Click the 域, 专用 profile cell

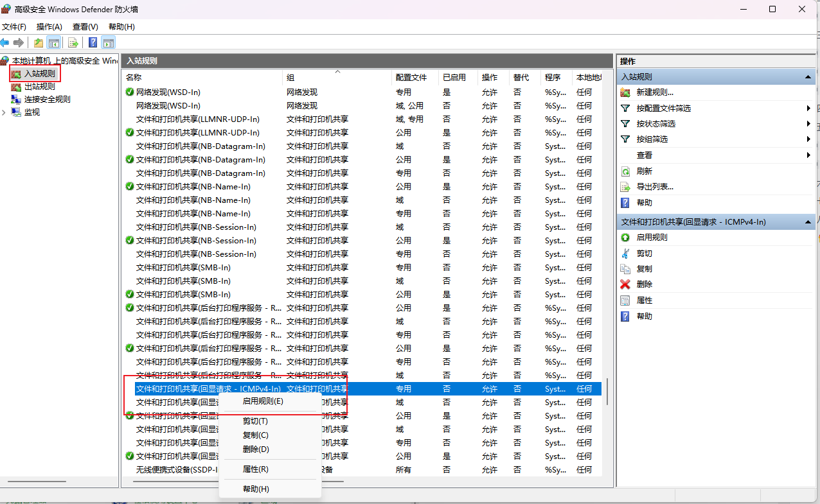(x=409, y=119)
